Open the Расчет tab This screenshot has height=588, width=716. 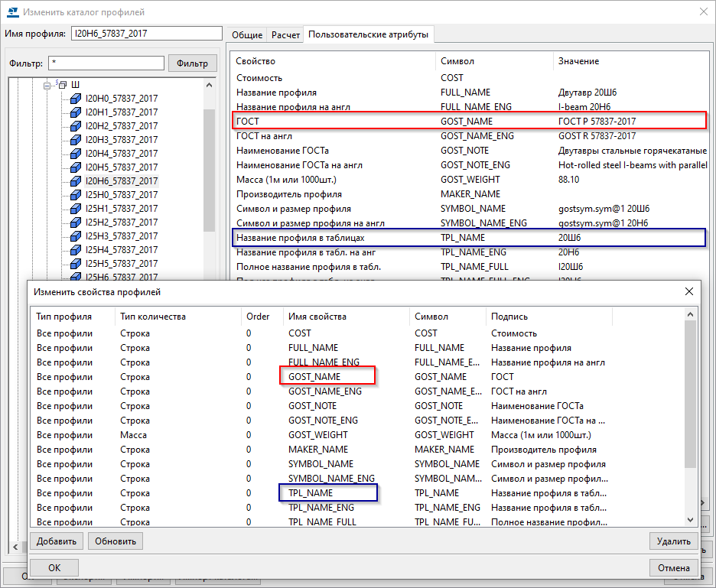[285, 34]
